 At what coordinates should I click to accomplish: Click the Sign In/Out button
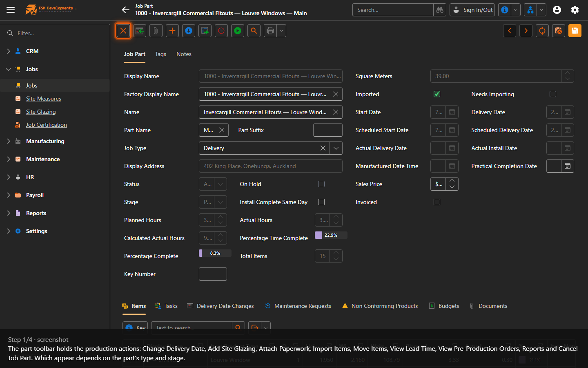pos(472,10)
